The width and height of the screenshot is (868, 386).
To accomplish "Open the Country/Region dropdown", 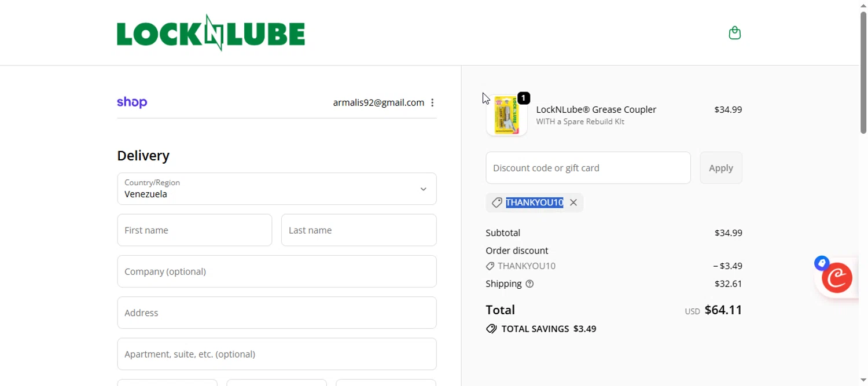I will (x=277, y=189).
